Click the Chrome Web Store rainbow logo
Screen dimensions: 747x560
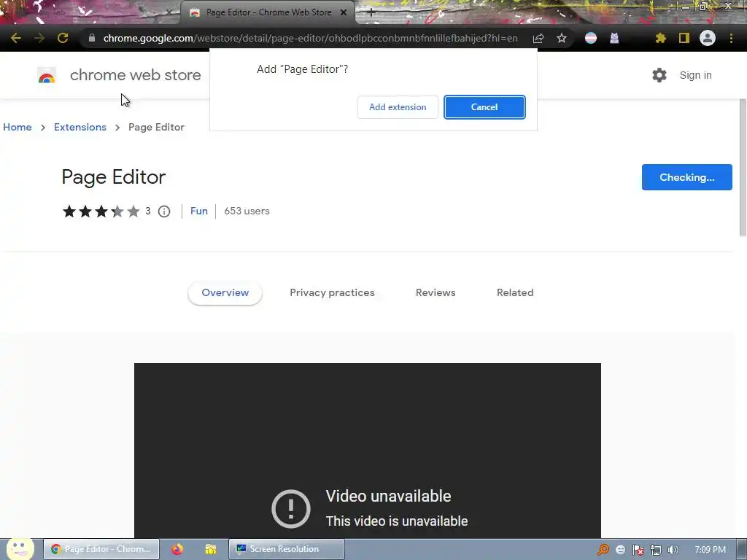click(47, 75)
